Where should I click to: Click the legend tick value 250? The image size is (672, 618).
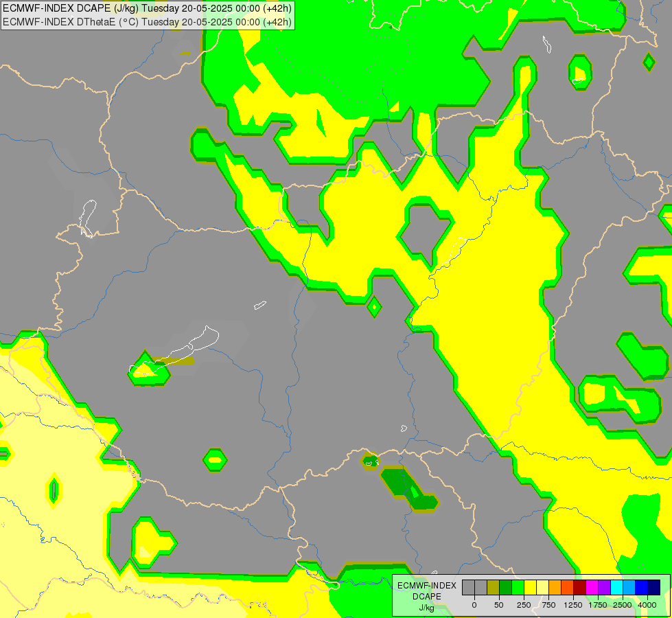click(524, 605)
